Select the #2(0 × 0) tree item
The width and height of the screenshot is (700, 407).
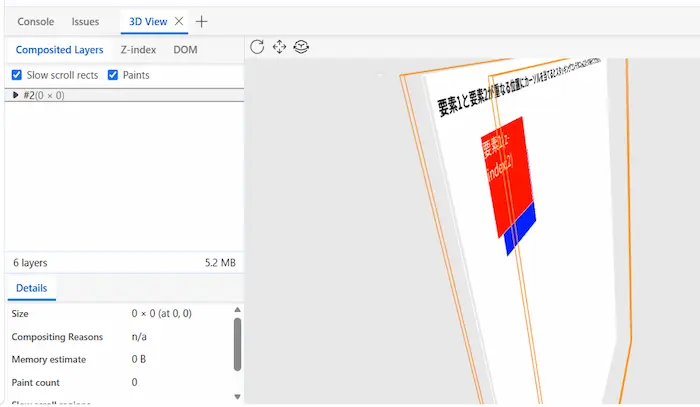tap(125, 95)
